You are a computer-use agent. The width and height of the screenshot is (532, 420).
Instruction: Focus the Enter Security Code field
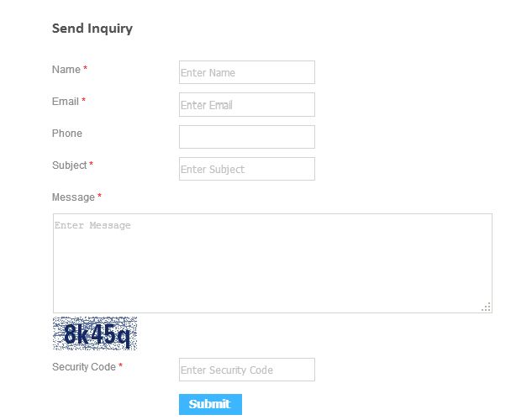(246, 370)
